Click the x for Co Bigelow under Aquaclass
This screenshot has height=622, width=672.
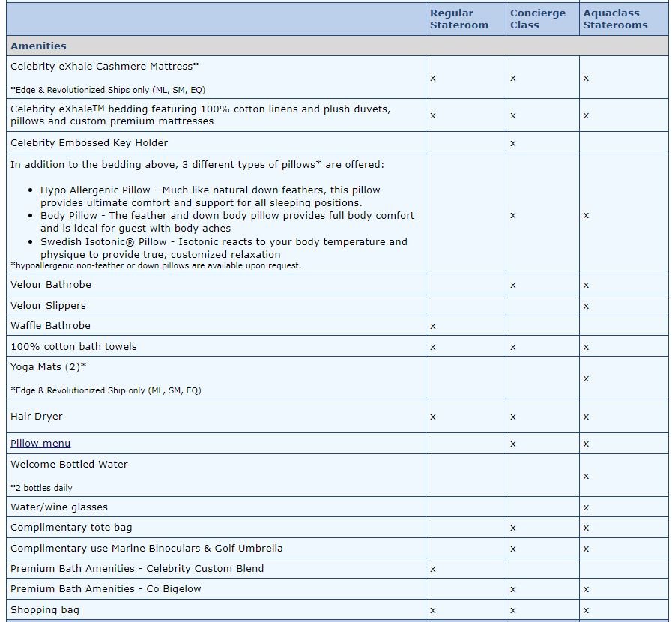click(586, 590)
